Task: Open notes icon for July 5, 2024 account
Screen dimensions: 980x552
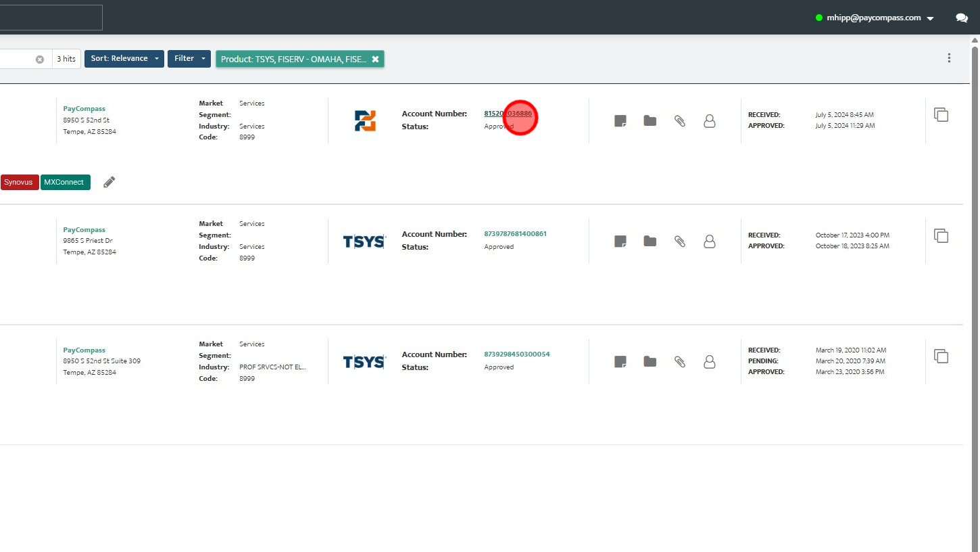Action: click(620, 121)
